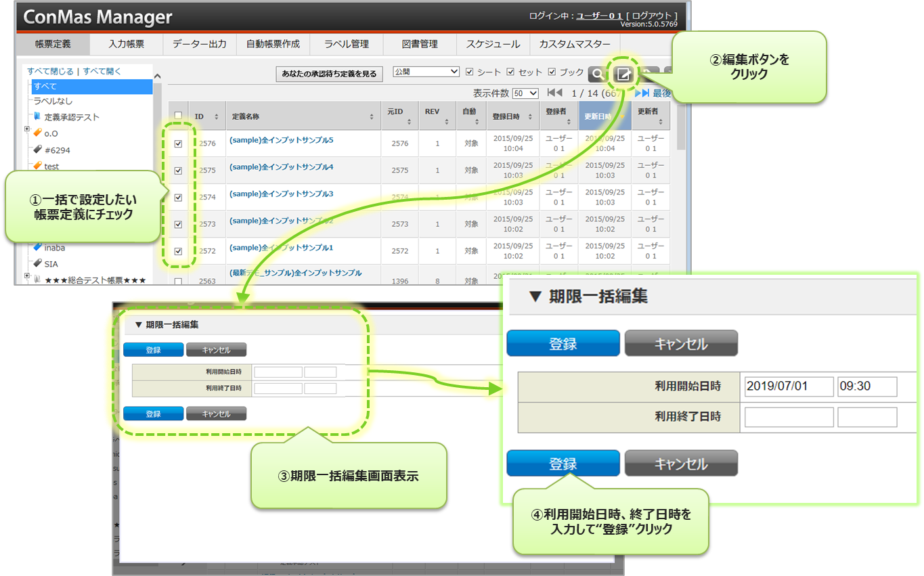The width and height of the screenshot is (924, 576).
Task: Click sort arrows in the ID column header
Action: (x=217, y=117)
